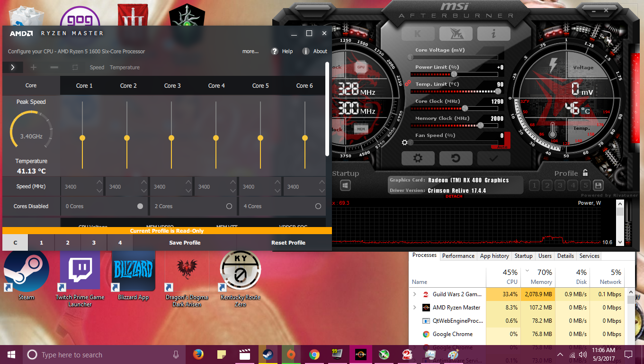Select Afterburner profile slot 5
This screenshot has width=644, height=364.
pos(585,185)
